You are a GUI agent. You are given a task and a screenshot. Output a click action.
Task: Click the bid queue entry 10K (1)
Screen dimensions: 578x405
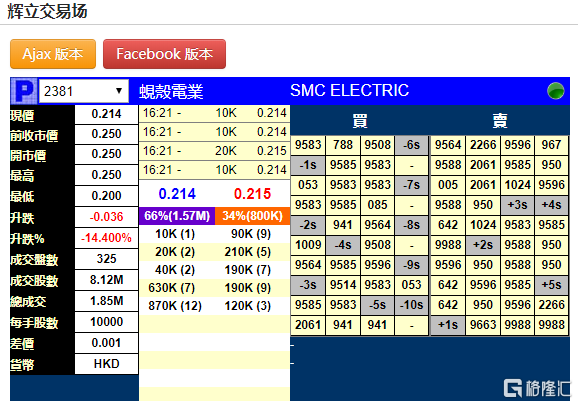point(175,234)
